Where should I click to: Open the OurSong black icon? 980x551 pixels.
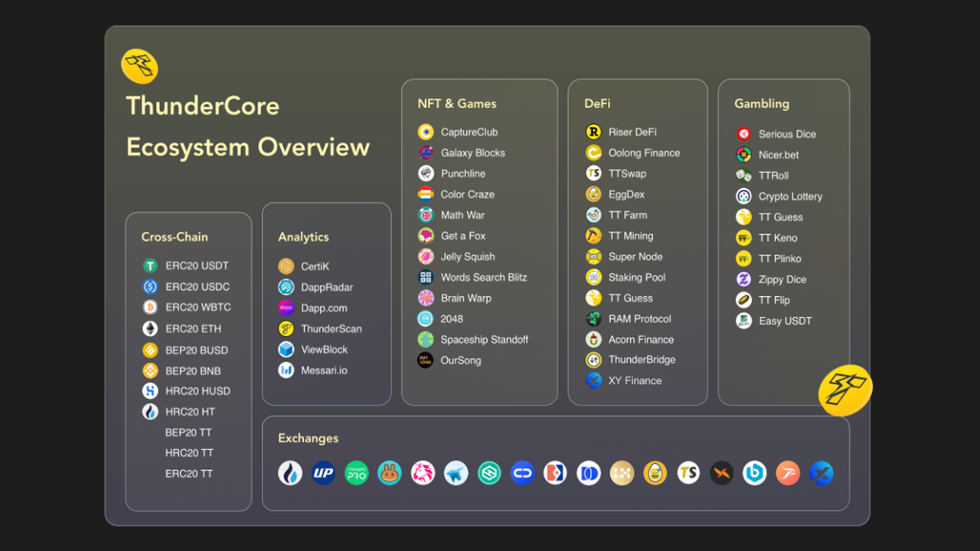(x=426, y=360)
